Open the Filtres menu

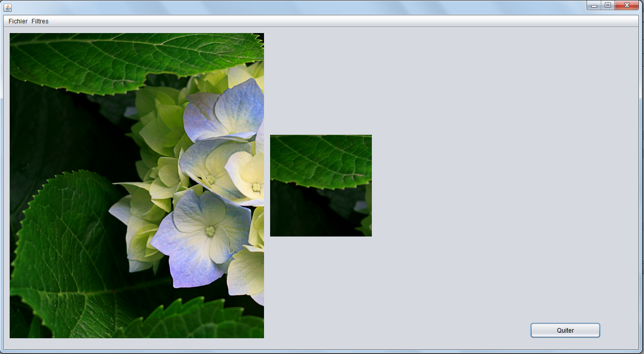(x=40, y=21)
